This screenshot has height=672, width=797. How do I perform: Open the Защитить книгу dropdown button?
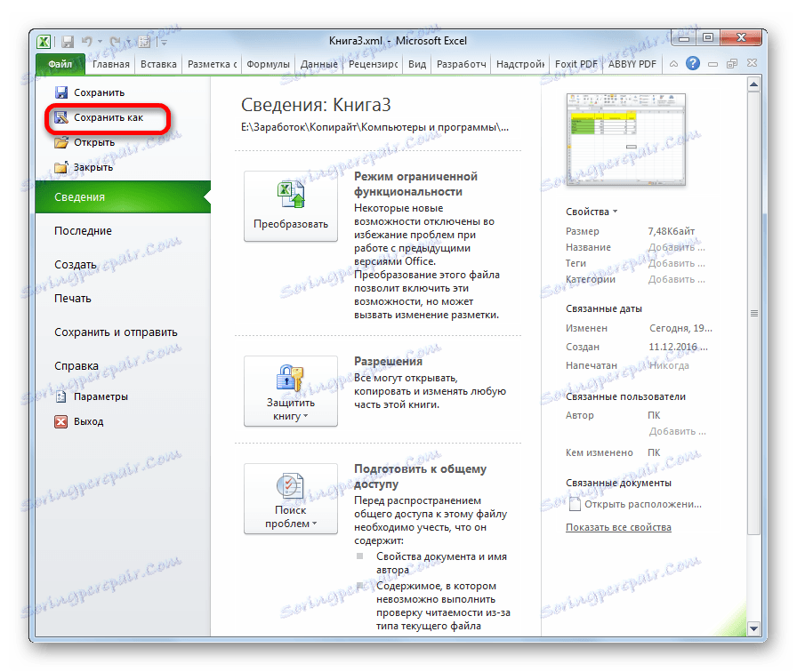tap(291, 391)
